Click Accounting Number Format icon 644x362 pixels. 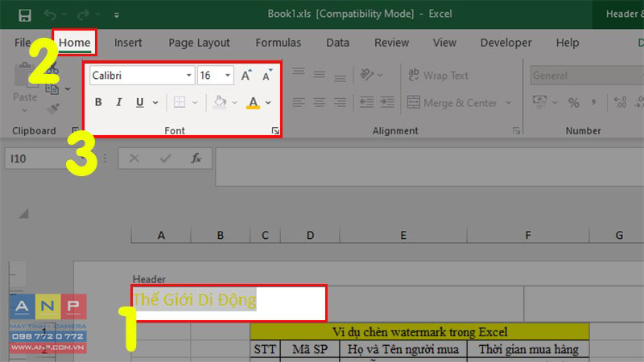pos(539,101)
